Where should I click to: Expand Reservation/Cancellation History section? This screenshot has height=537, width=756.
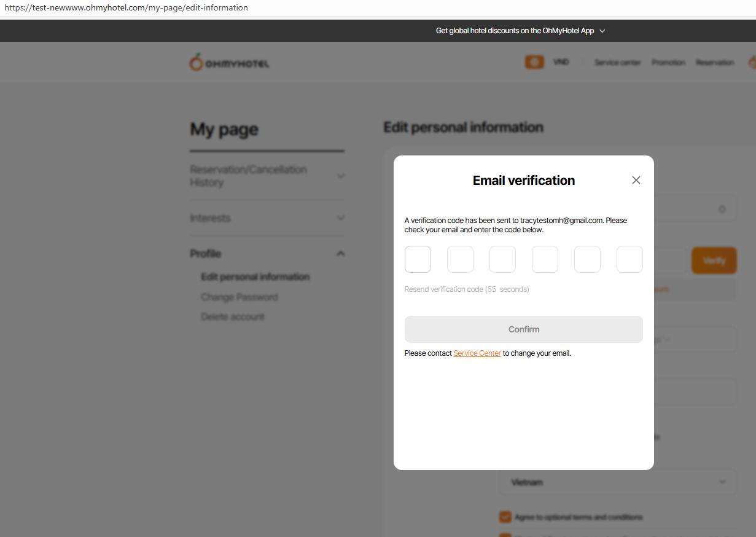(x=341, y=176)
